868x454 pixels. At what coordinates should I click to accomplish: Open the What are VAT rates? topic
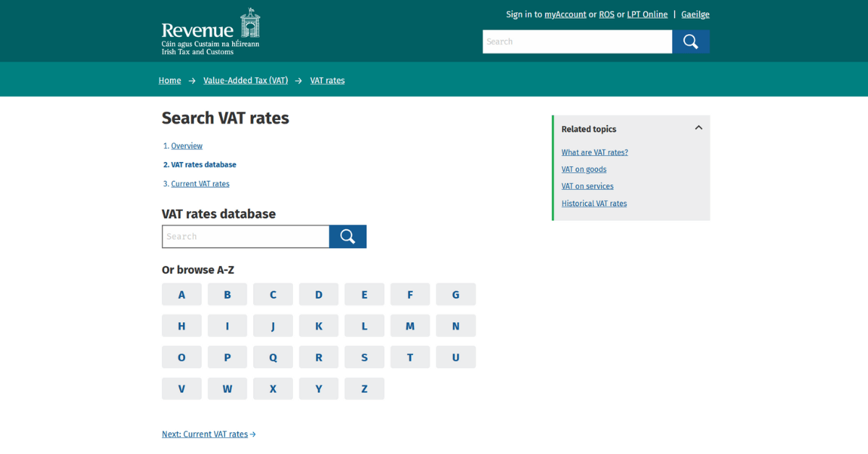(595, 152)
